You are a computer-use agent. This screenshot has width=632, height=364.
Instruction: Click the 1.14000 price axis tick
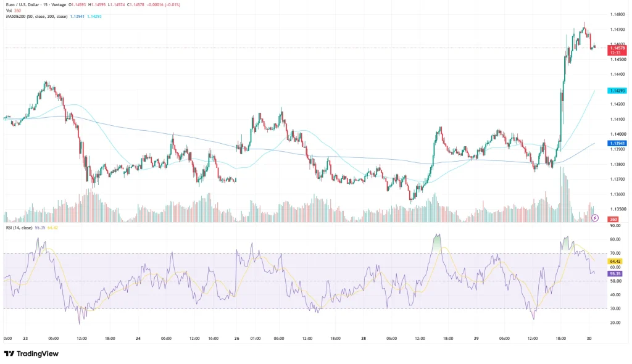point(618,134)
